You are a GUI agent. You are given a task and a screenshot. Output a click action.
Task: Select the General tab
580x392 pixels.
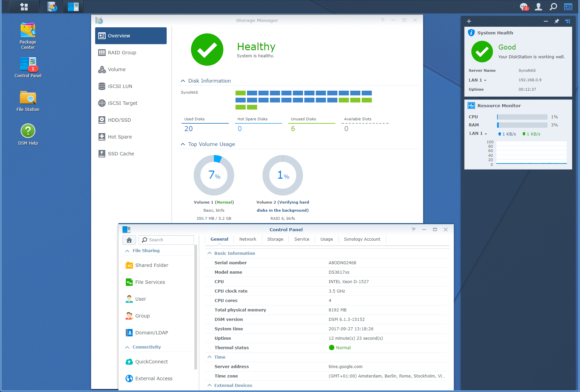(x=219, y=239)
